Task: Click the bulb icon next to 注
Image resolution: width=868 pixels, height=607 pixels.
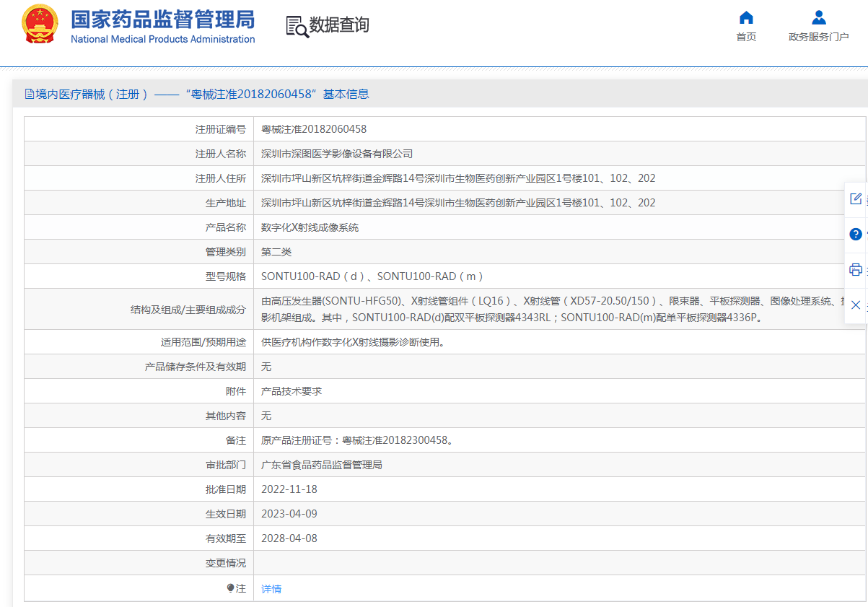Action: 231,589
